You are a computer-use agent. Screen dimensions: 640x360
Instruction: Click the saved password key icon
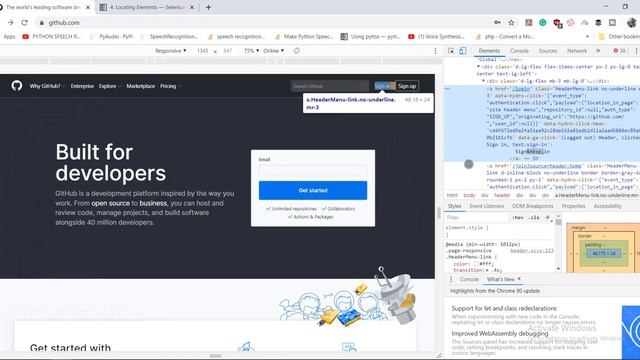click(497, 22)
